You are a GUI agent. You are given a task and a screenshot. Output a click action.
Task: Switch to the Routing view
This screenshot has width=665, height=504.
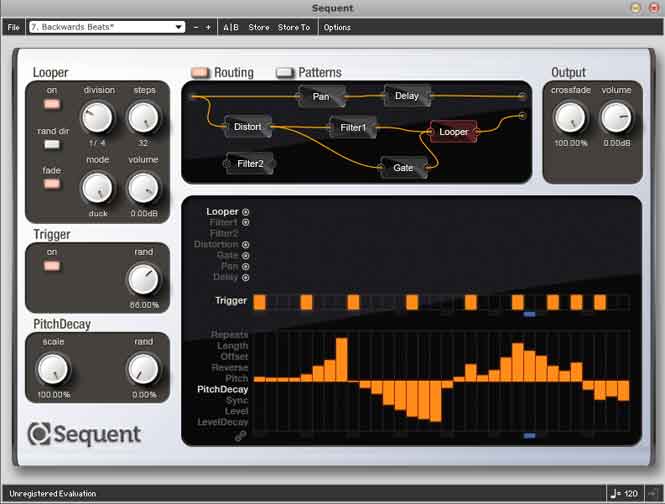(x=200, y=73)
